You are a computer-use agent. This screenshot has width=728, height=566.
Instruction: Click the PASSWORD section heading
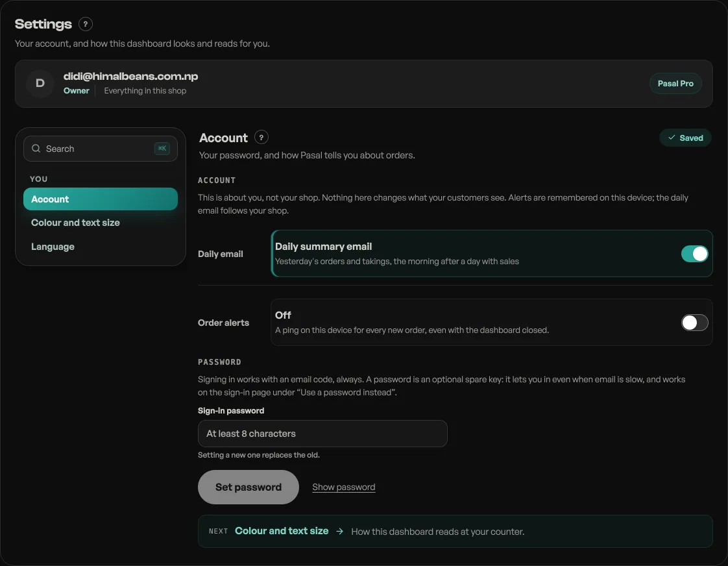click(x=219, y=362)
